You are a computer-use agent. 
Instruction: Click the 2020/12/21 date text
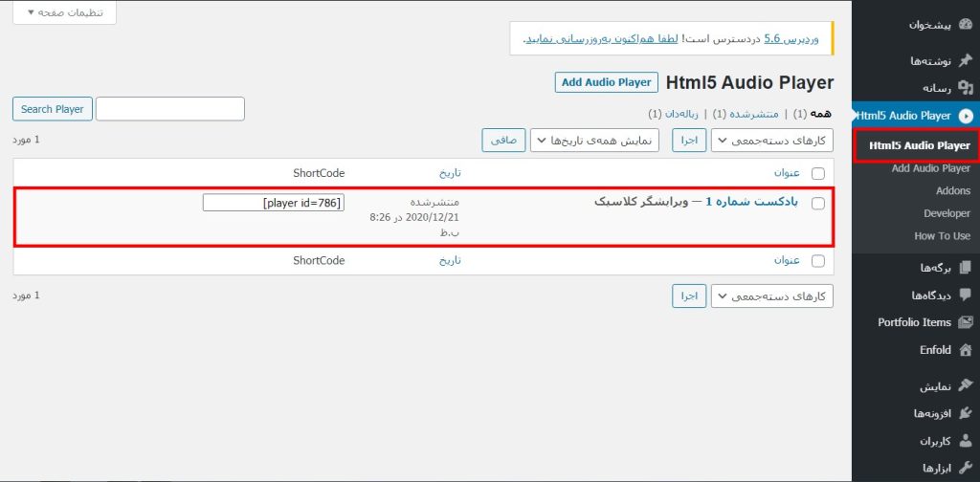pyautogui.click(x=434, y=217)
